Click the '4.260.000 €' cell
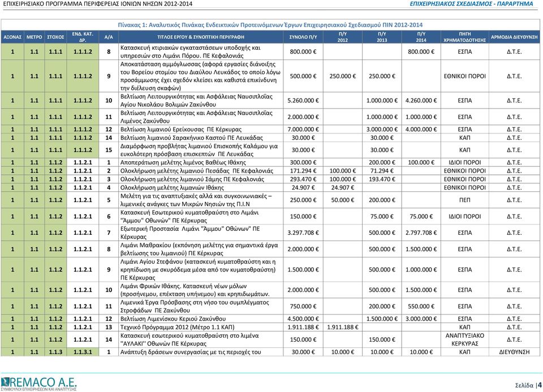The image size is (543, 392). (x=421, y=101)
